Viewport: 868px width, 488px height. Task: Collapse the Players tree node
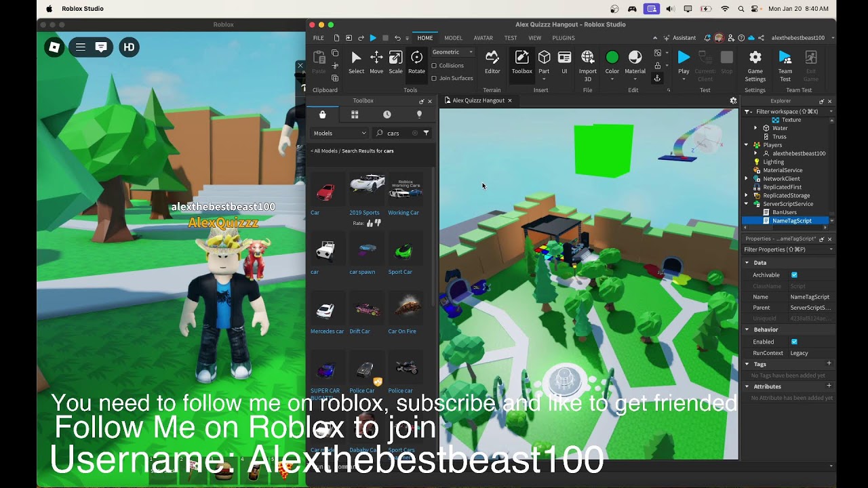point(747,145)
